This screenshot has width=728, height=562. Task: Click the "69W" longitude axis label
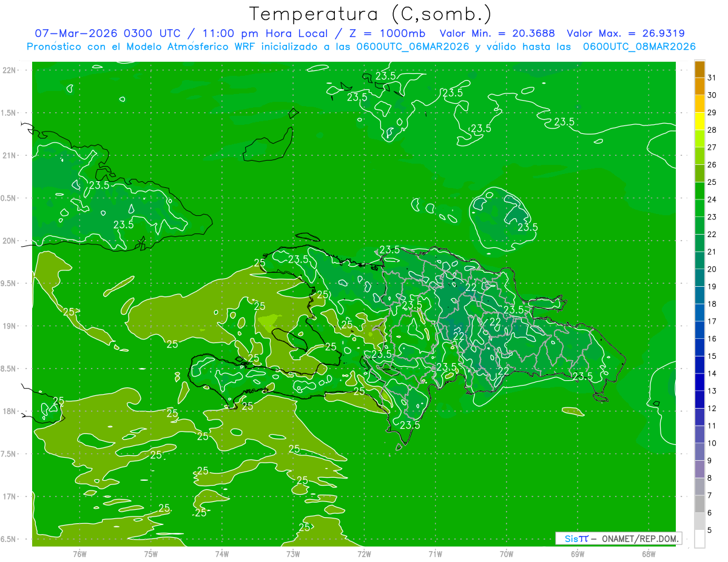(x=577, y=554)
